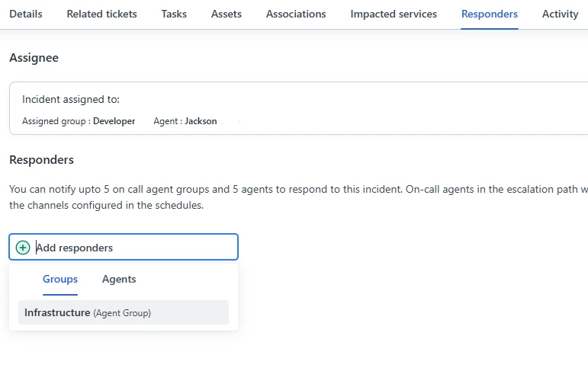Click the agent name Jackson
Viewport: 588px width, 371px height.
click(201, 121)
